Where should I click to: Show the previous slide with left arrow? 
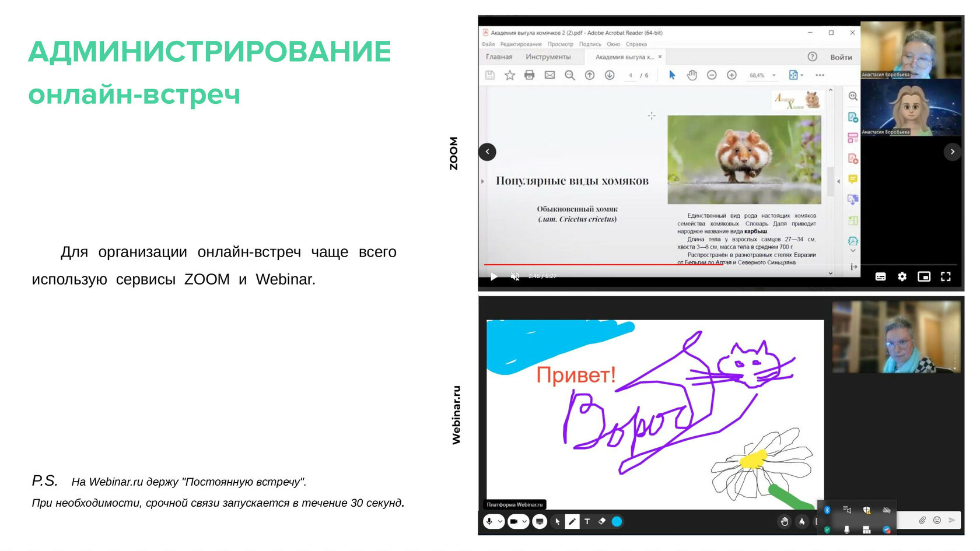click(x=487, y=152)
